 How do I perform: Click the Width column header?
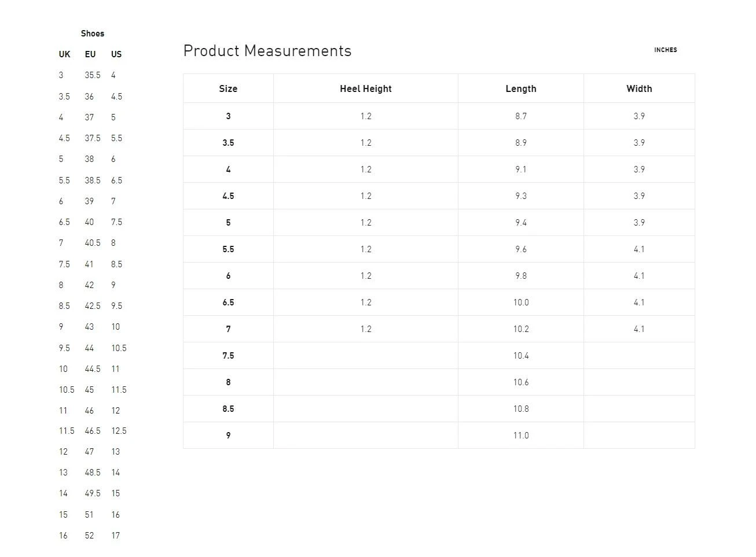point(639,88)
